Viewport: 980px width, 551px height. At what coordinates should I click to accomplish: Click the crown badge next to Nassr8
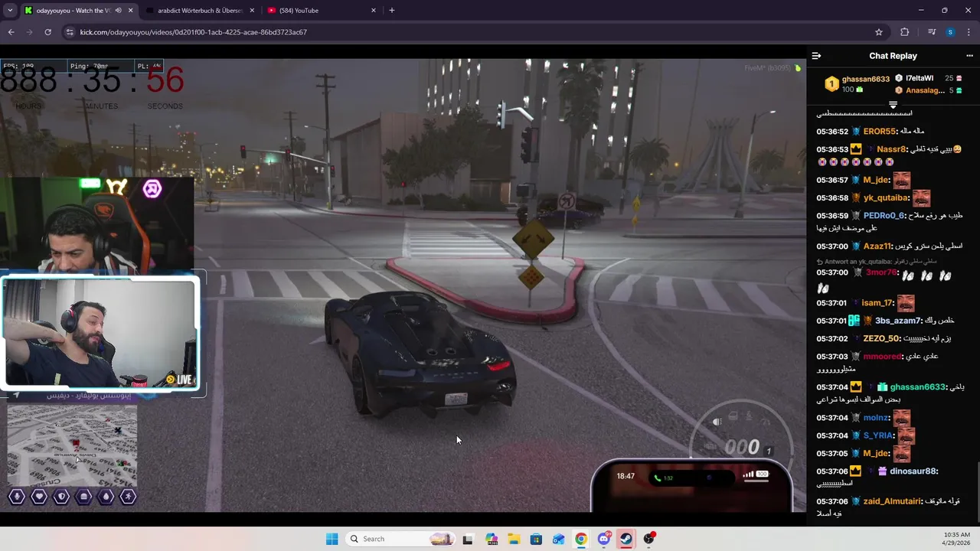click(855, 150)
